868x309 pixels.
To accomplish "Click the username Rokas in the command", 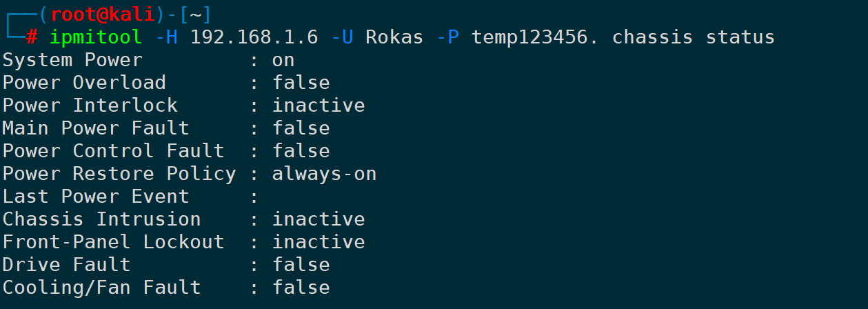I will tap(394, 37).
